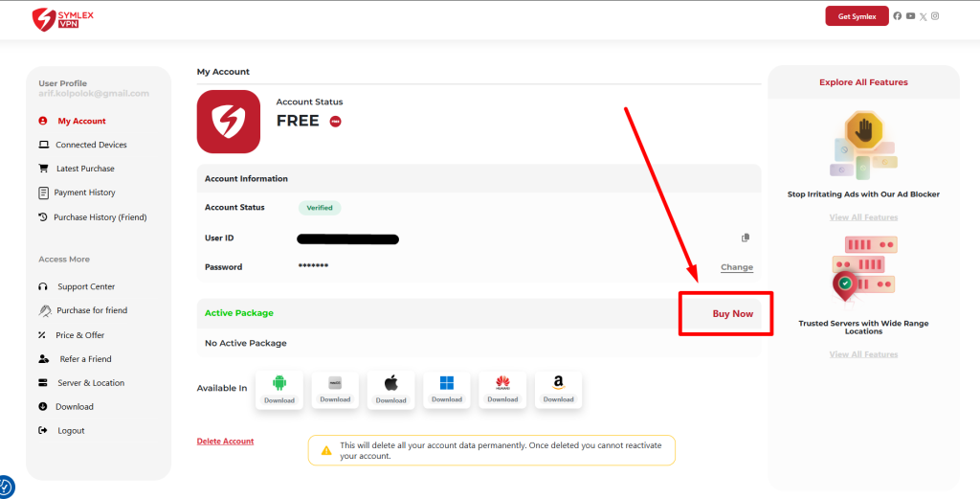
Task: Click the Huawei download tile
Action: click(502, 390)
